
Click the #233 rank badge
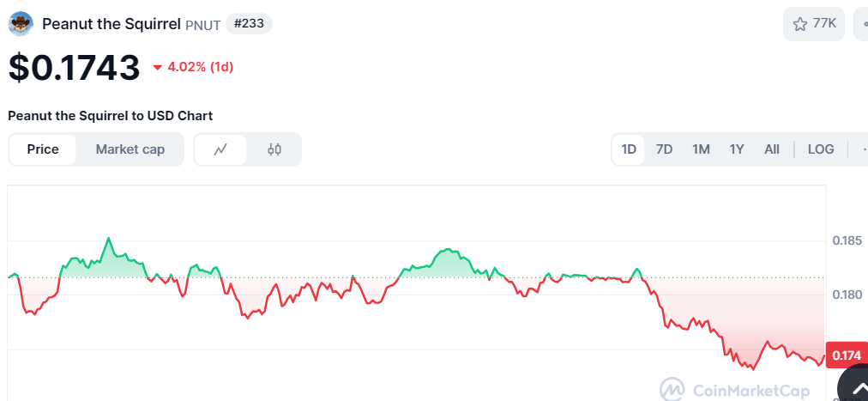(249, 24)
